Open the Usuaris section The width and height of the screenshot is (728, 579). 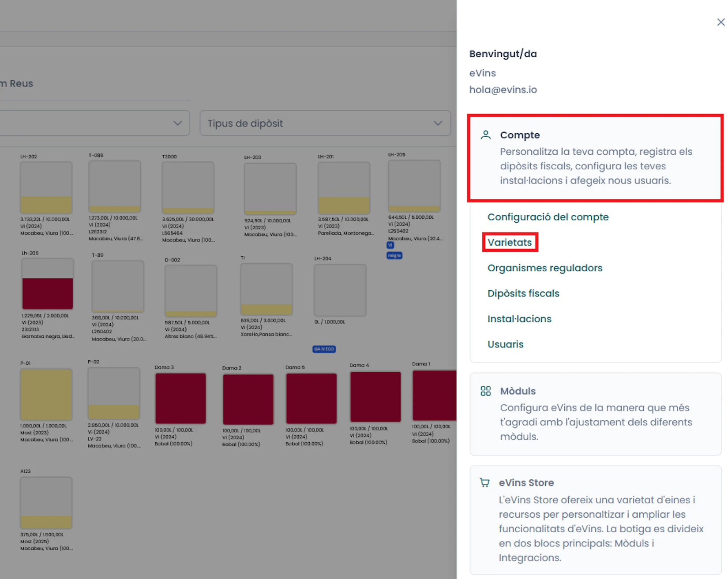[x=505, y=344]
